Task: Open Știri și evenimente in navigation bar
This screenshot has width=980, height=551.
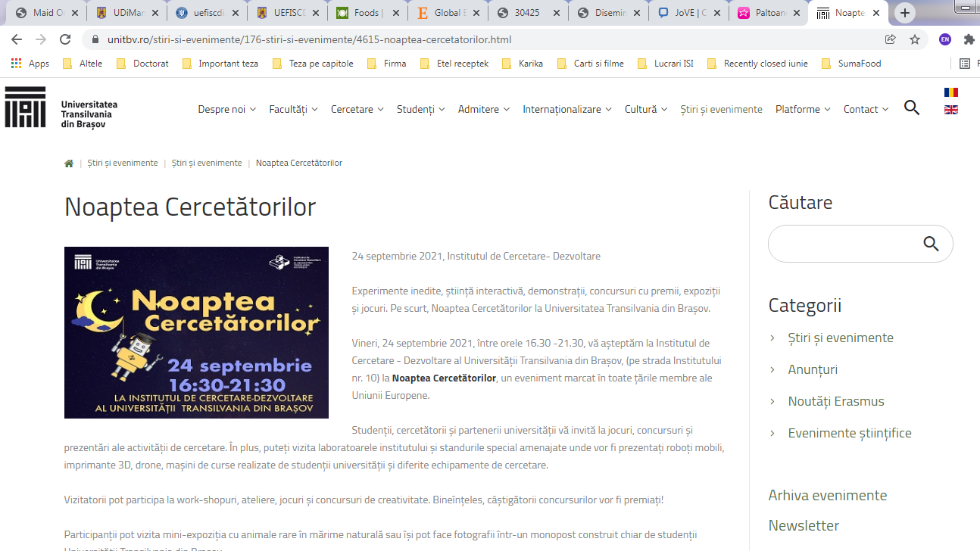Action: [x=721, y=109]
